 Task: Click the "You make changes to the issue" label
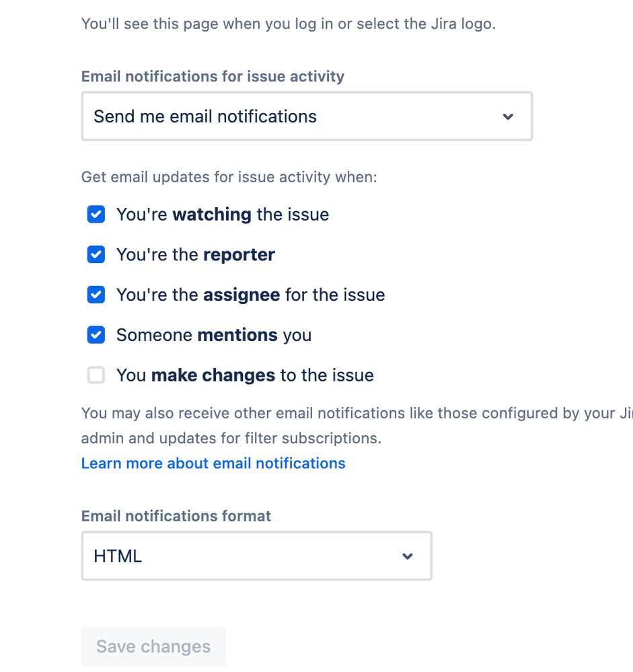coord(245,375)
